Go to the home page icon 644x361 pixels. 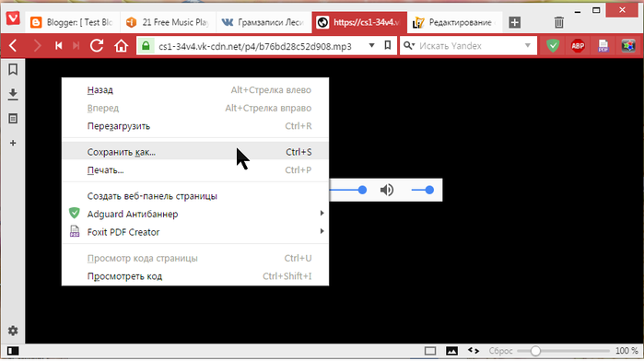(x=122, y=46)
